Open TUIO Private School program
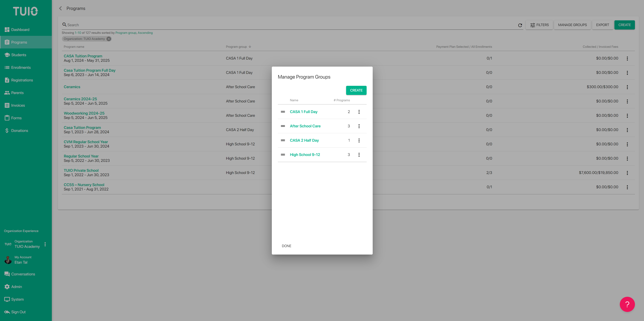The width and height of the screenshot is (644, 321). pyautogui.click(x=81, y=170)
